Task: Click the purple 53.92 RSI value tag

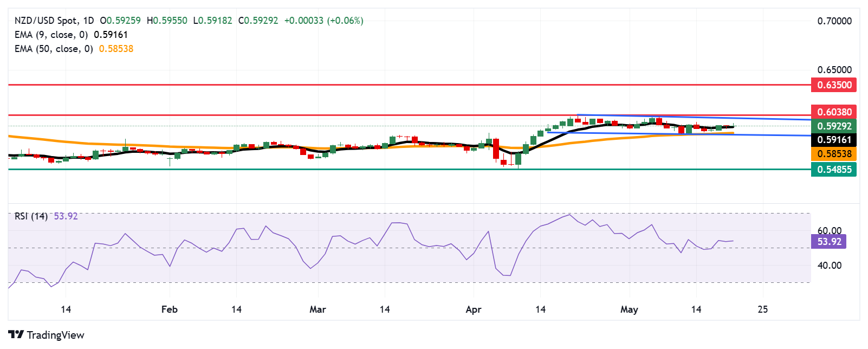Action: pyautogui.click(x=828, y=242)
